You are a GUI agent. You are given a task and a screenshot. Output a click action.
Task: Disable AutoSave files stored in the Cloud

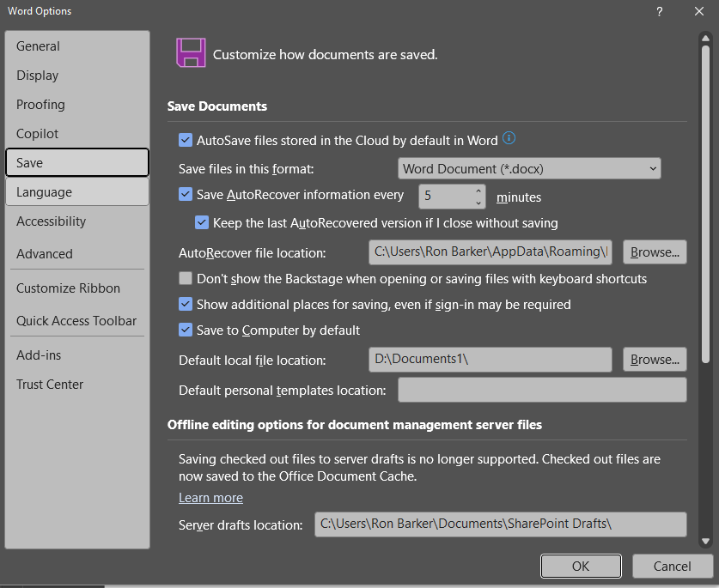185,138
